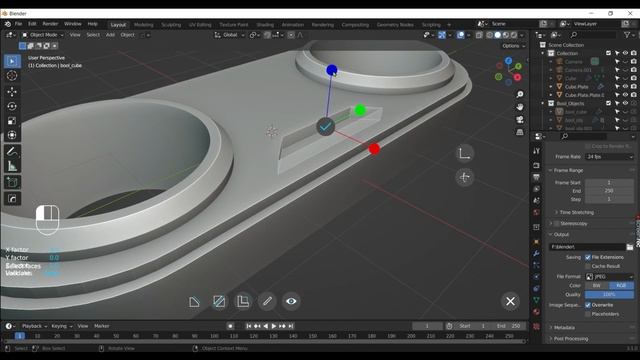
Task: Open the Tool properties tab
Action: 536,151
